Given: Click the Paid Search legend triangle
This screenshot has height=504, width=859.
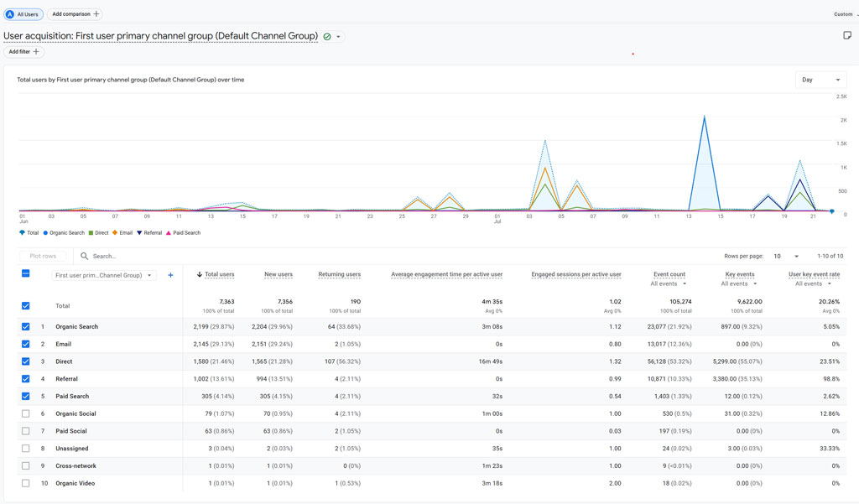Looking at the screenshot, I should click(x=169, y=233).
